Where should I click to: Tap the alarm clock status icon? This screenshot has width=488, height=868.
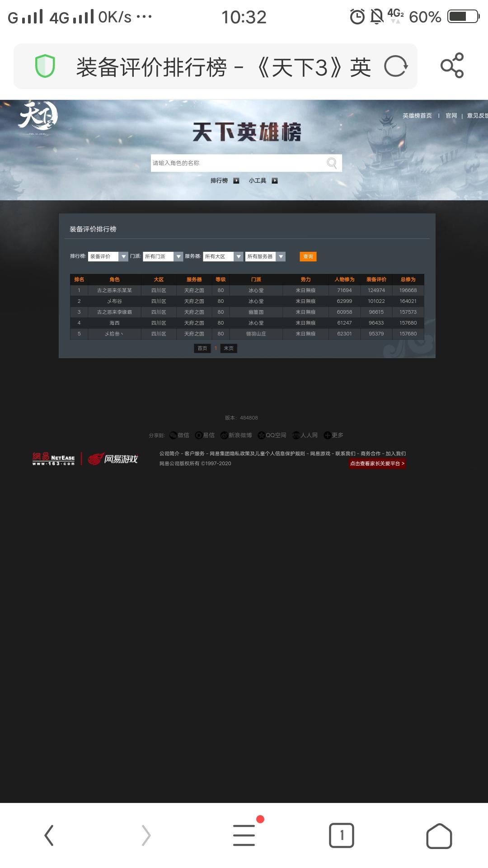click(x=357, y=17)
